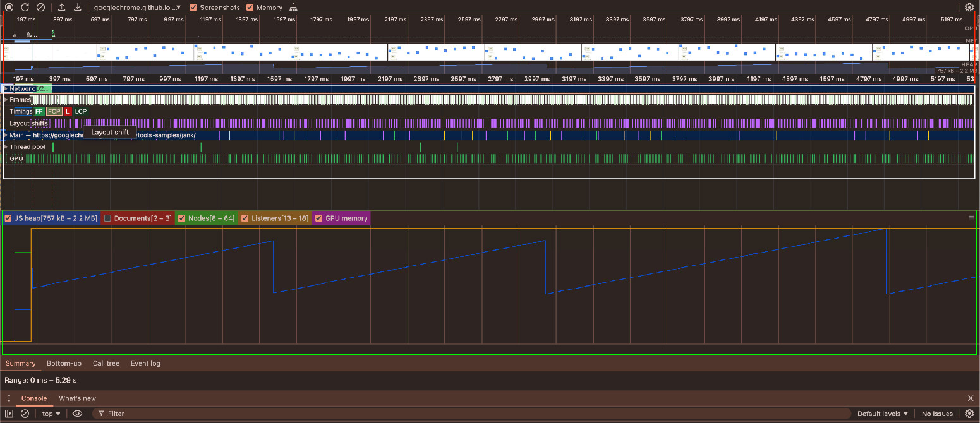Viewport: 980px width, 423px height.
Task: Click the console live expression eye icon
Action: pos(77,414)
